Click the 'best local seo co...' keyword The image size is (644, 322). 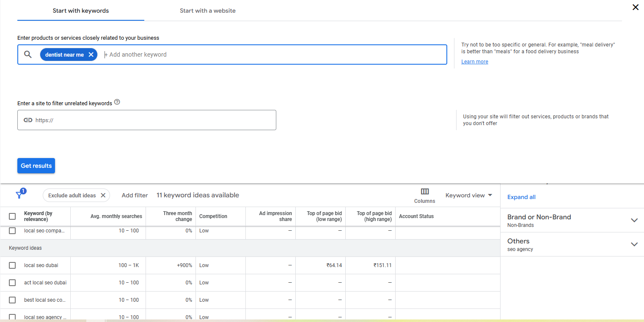(x=45, y=300)
